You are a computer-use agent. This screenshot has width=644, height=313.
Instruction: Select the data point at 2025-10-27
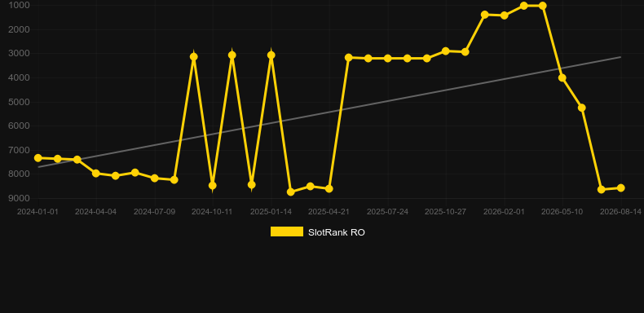(x=446, y=51)
